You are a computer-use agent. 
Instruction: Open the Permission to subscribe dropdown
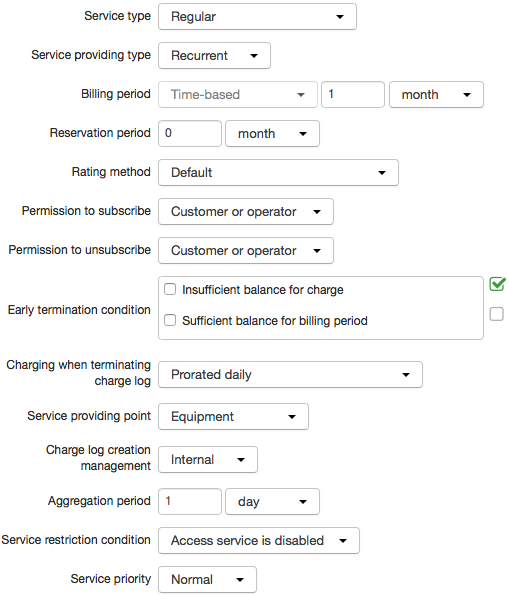click(x=246, y=212)
